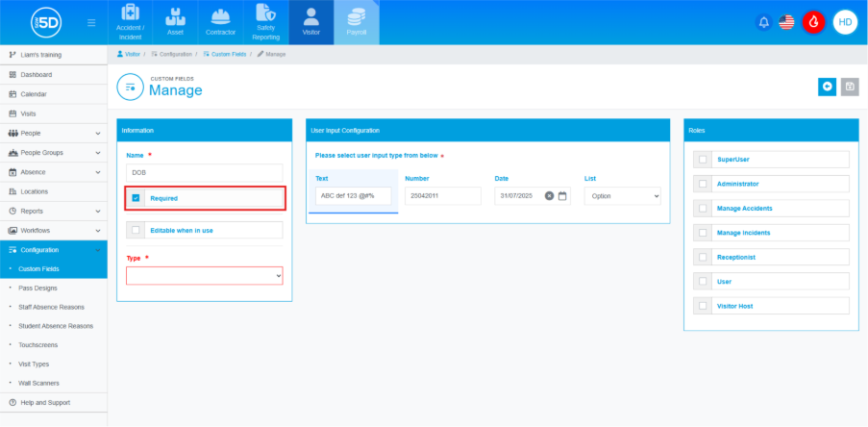Expand the Absence menu
Image resolution: width=868 pixels, height=427 pixels.
pyautogui.click(x=54, y=172)
